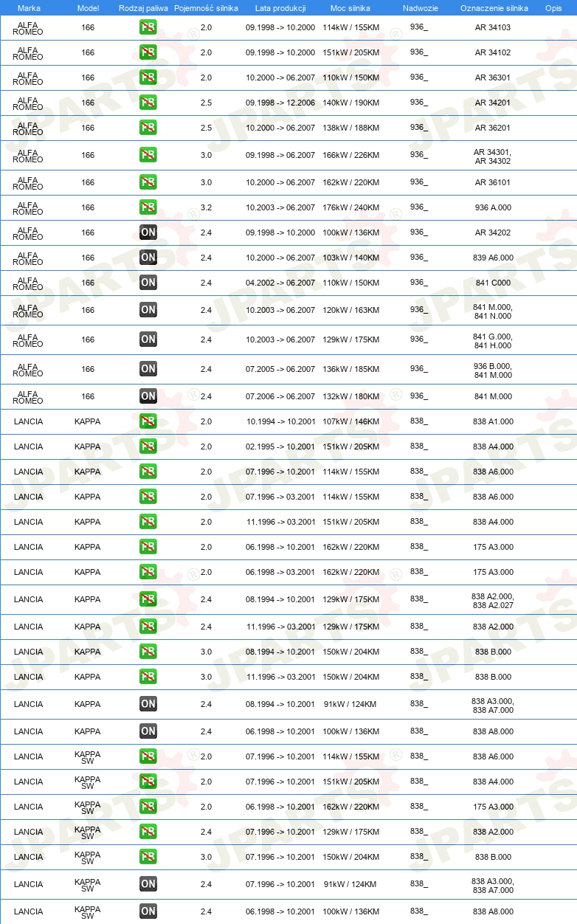This screenshot has height=924, width=577.
Task: Click the 138kW / 188KM power cell
Action: pyautogui.click(x=350, y=128)
